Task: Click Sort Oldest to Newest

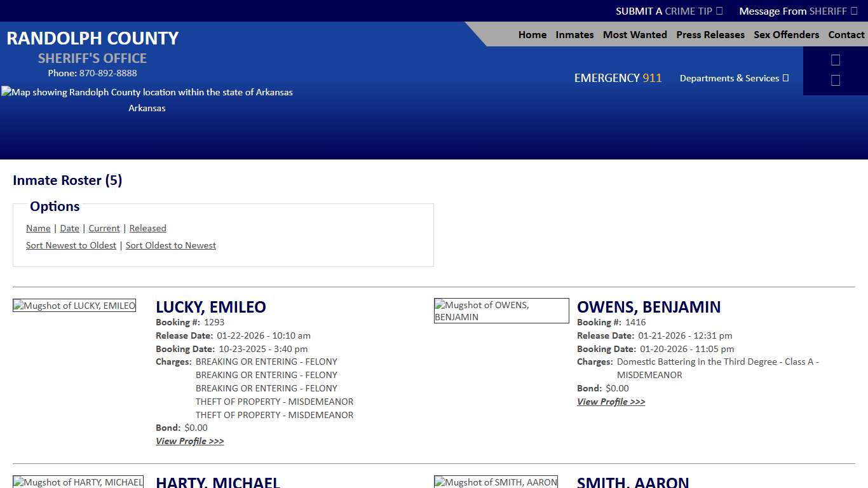Action: 170,245
